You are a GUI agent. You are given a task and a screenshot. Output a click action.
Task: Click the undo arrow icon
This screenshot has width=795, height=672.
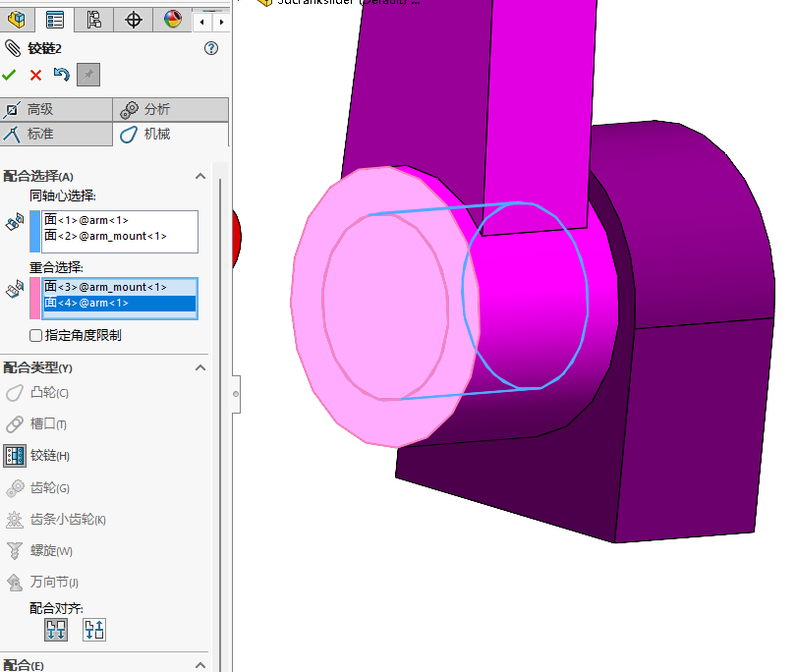[62, 76]
